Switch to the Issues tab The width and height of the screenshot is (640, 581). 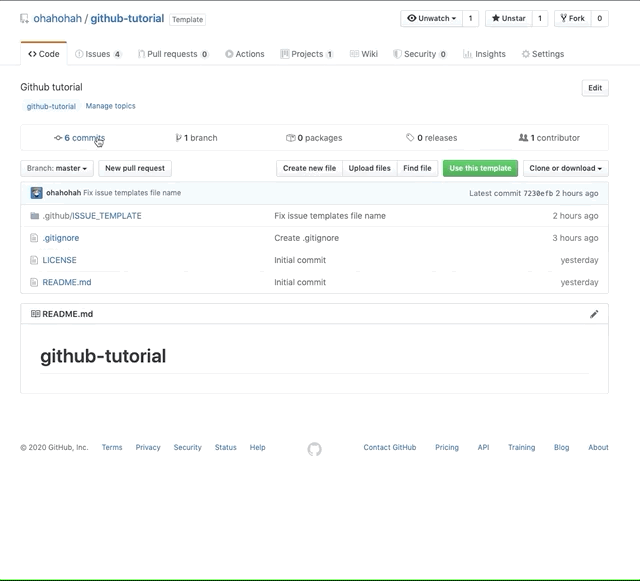coord(98,54)
